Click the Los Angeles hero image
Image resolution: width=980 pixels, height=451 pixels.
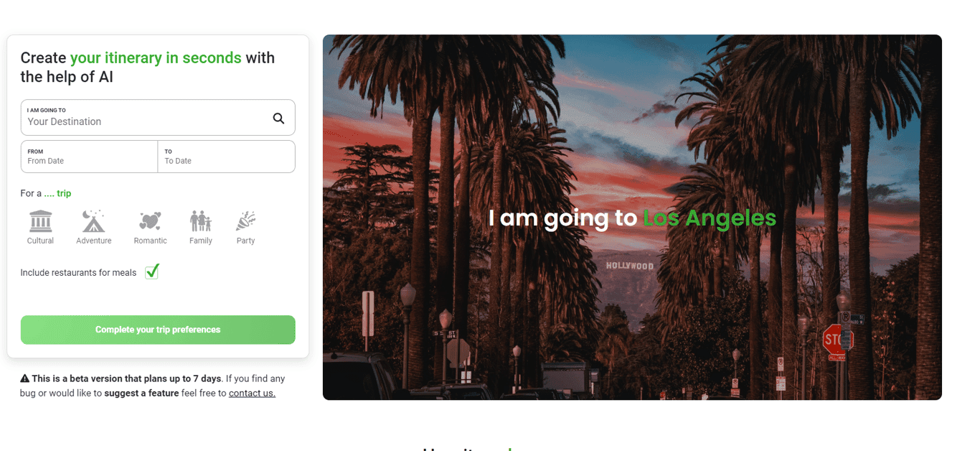point(632,218)
